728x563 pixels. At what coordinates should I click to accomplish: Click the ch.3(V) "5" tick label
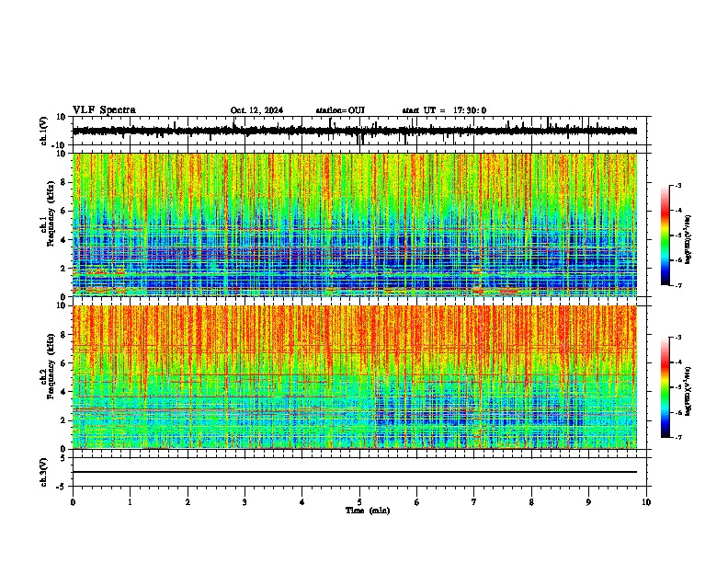64,457
